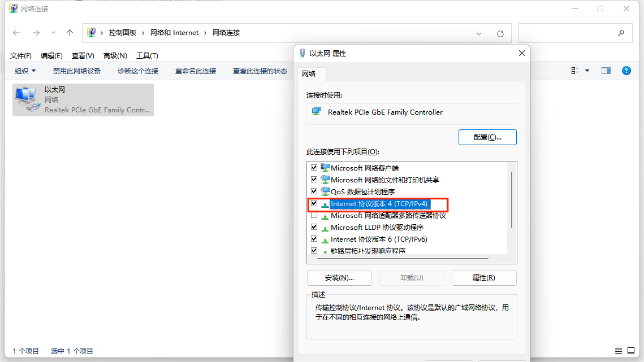Click the refresh button in address bar
The height and width of the screenshot is (362, 644).
pos(500,33)
